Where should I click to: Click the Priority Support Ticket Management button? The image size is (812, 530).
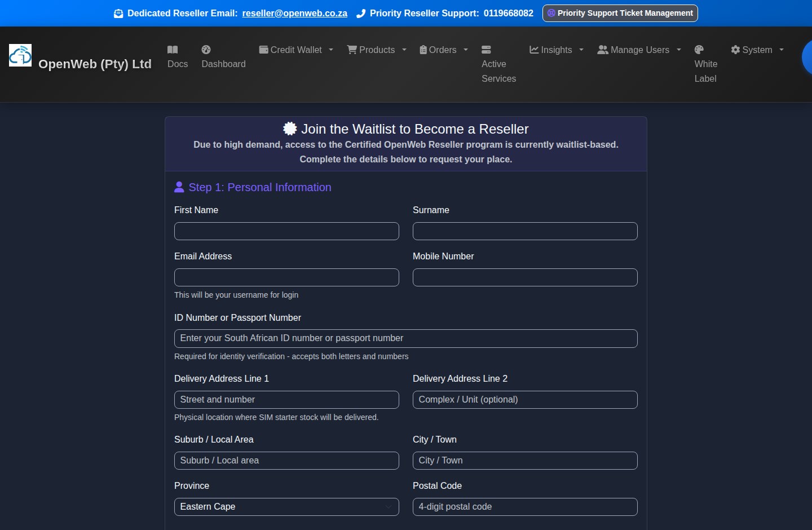coord(620,13)
